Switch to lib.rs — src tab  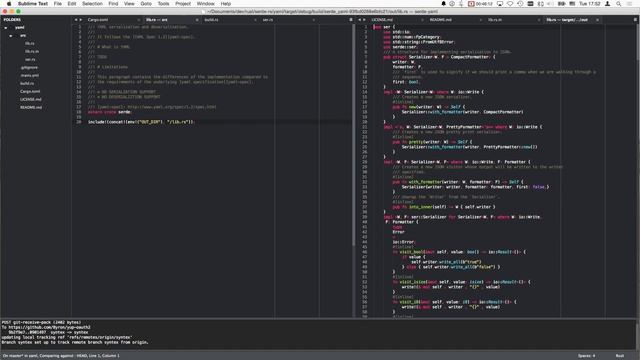tap(157, 20)
